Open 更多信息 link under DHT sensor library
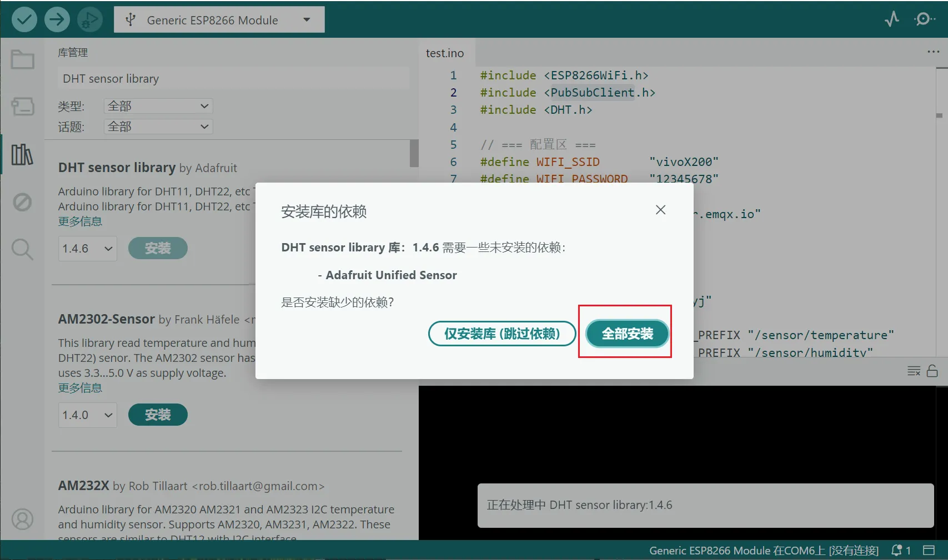This screenshot has width=948, height=560. coord(81,221)
